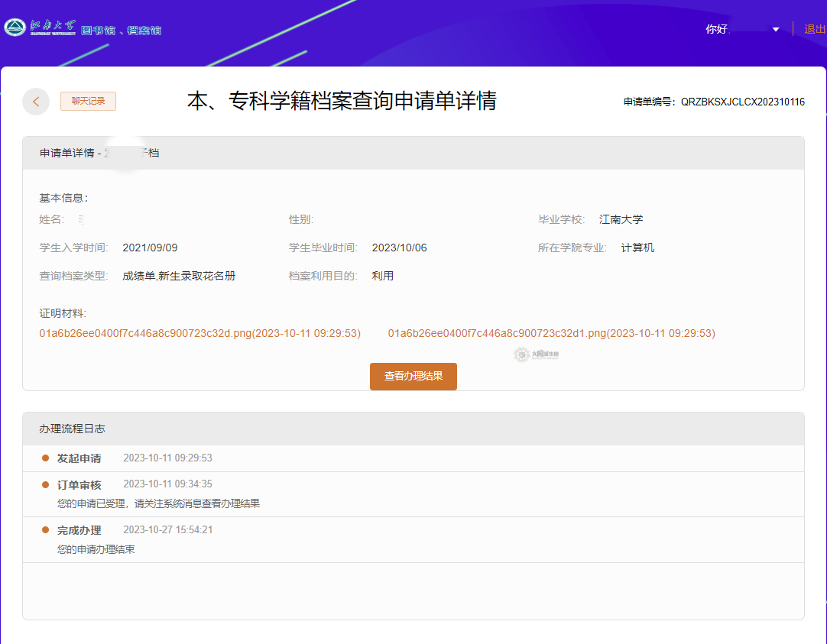Open the 聊天记录 chat history

click(x=88, y=101)
